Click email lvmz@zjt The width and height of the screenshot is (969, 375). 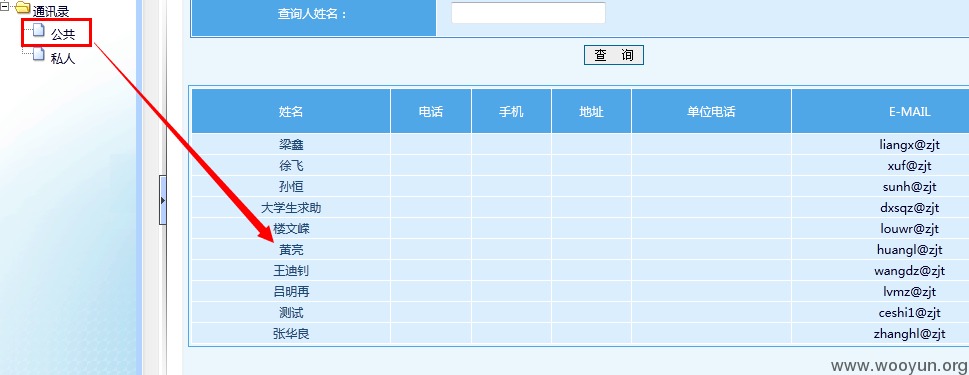click(x=910, y=292)
